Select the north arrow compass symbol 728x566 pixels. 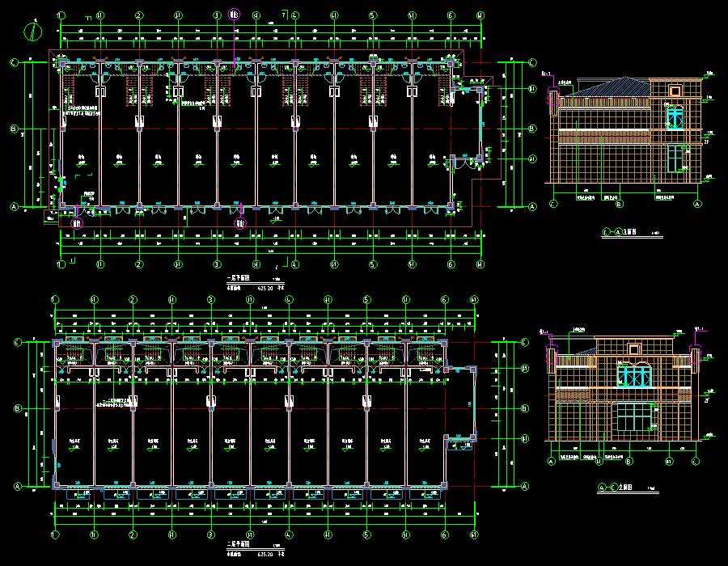point(33,31)
